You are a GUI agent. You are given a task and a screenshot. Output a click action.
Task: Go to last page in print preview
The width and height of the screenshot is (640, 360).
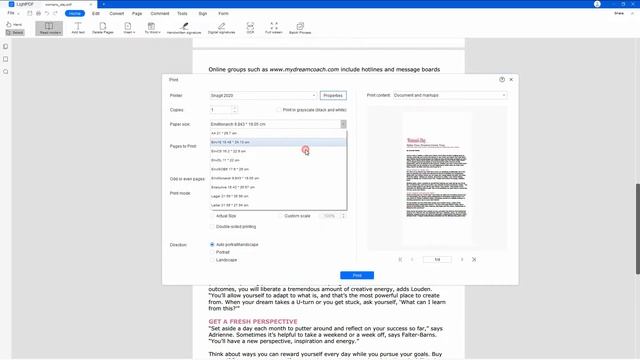pos(474,260)
